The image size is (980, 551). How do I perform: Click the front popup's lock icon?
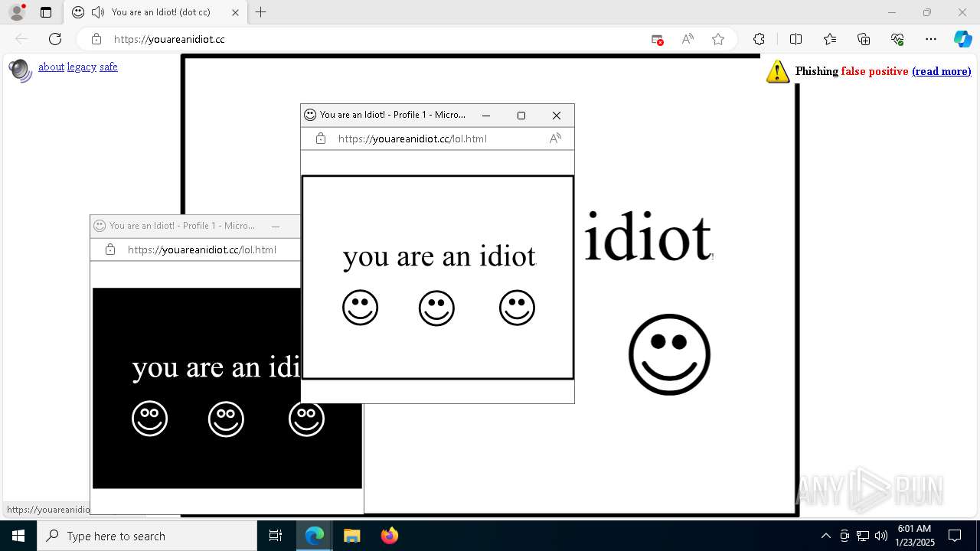(321, 139)
